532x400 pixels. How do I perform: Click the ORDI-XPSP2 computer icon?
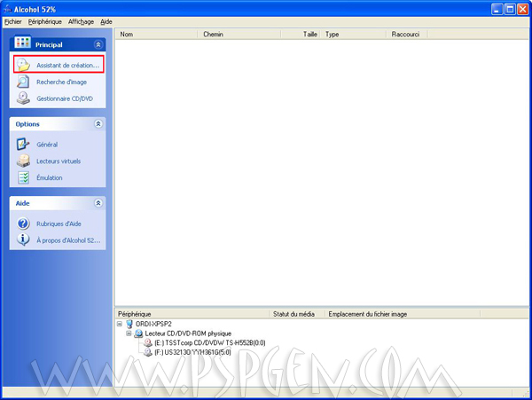pos(129,324)
